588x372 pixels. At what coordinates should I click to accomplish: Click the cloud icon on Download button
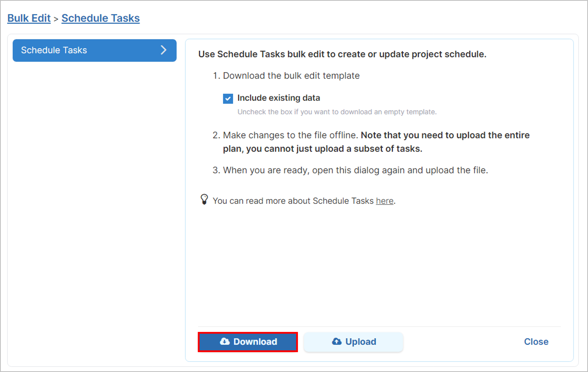point(225,341)
